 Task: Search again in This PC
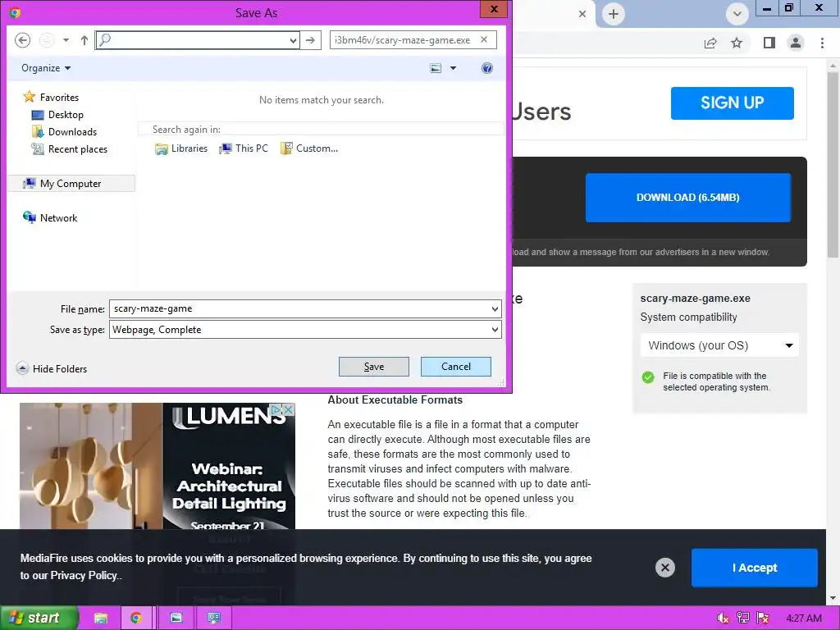pos(244,148)
